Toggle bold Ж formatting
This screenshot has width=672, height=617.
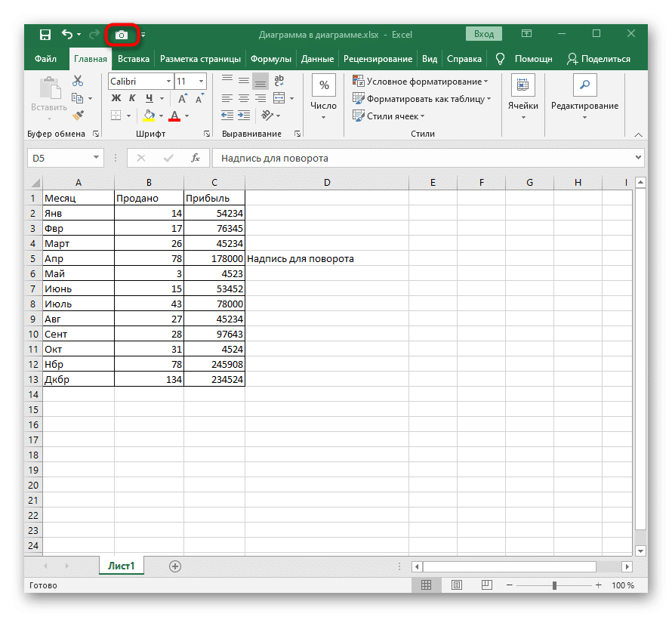(116, 99)
